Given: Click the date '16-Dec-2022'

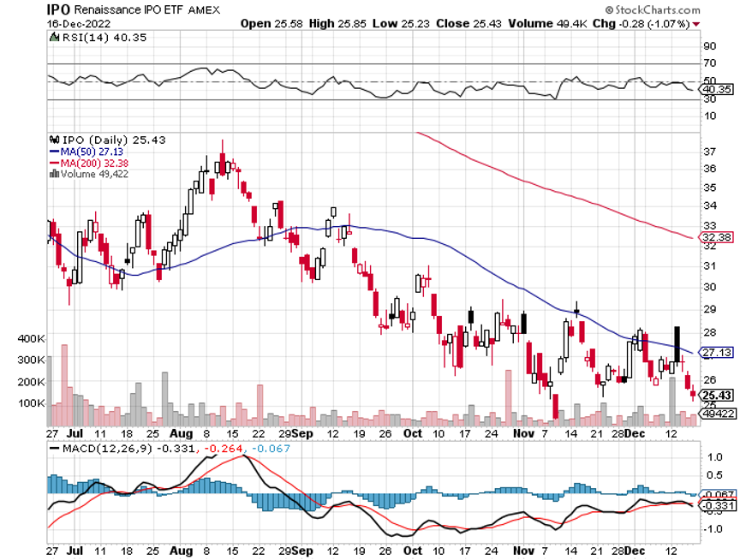Looking at the screenshot, I should tap(79, 24).
